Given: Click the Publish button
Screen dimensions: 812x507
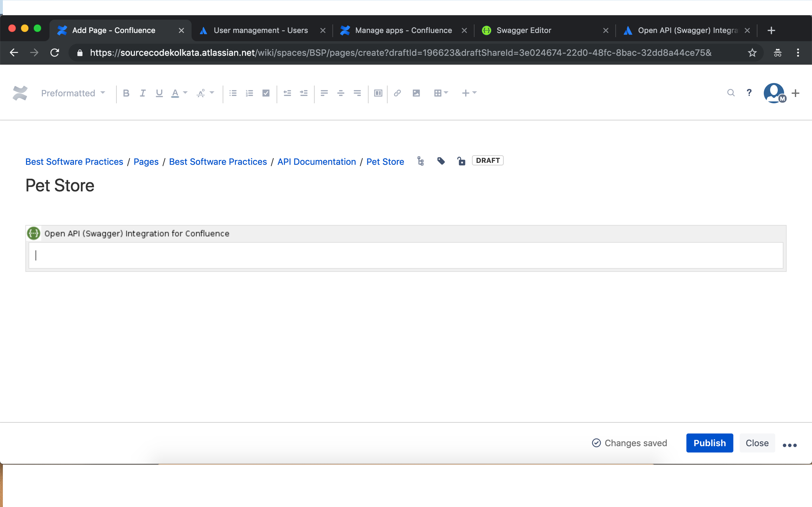Looking at the screenshot, I should coord(709,443).
